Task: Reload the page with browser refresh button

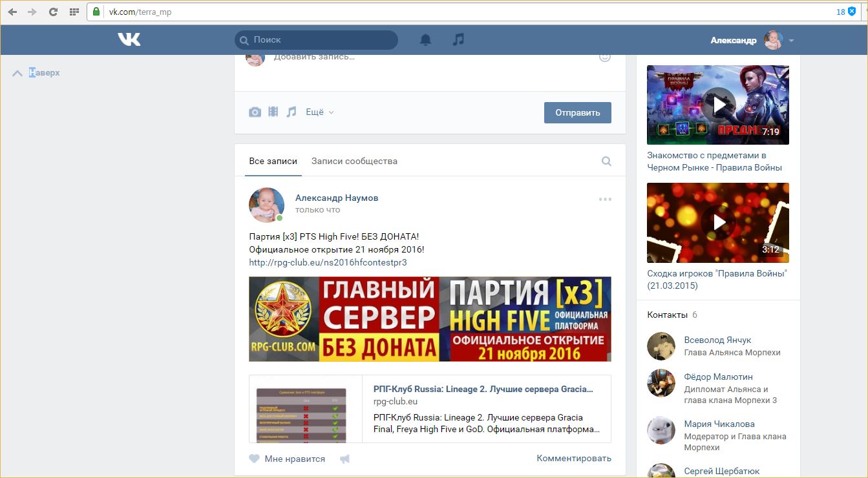Action: tap(53, 12)
